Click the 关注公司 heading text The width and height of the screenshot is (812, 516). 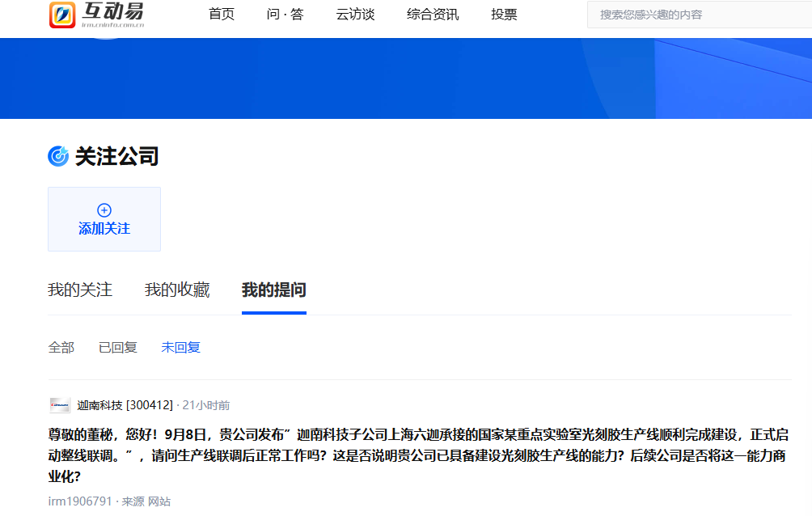click(117, 156)
